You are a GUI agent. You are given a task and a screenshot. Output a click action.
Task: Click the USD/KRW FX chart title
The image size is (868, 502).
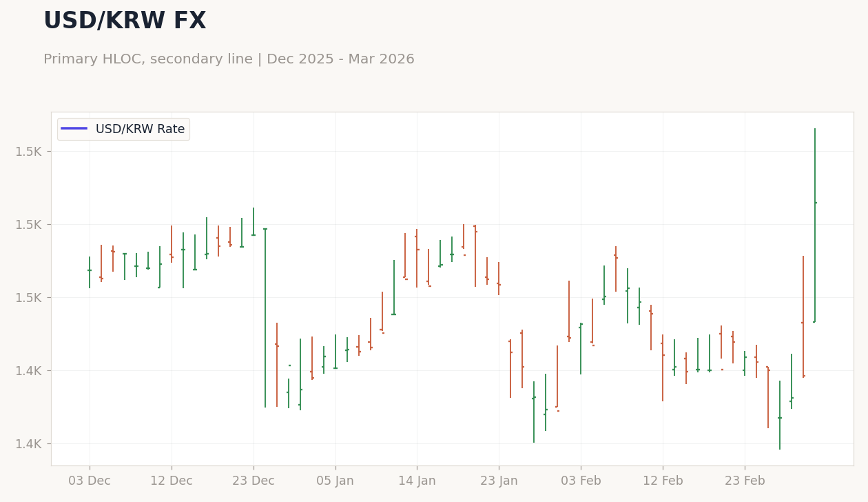coord(125,21)
